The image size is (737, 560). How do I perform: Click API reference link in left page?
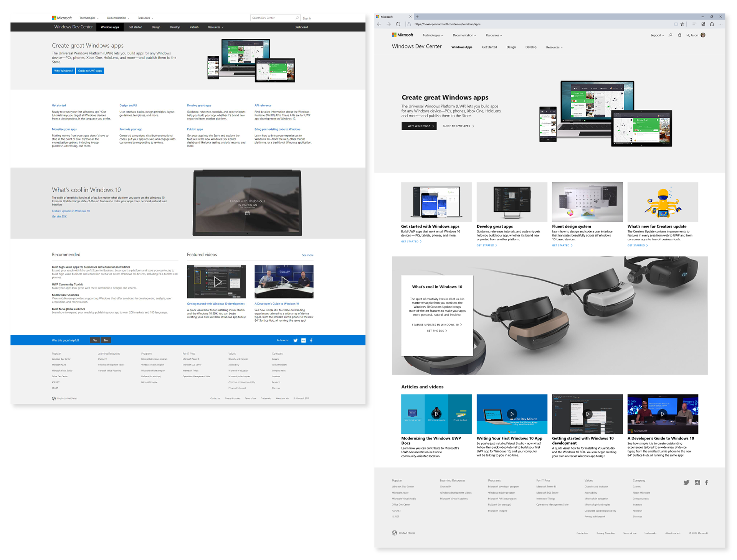[263, 106]
